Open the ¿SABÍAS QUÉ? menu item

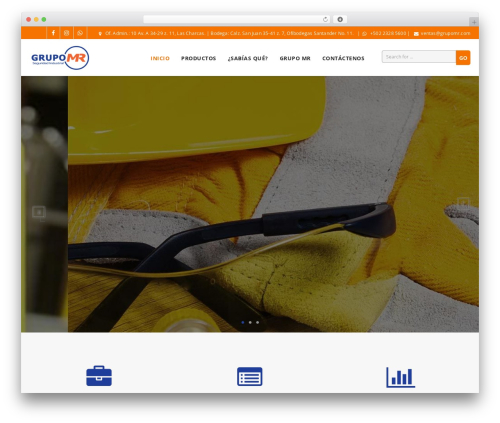(248, 58)
